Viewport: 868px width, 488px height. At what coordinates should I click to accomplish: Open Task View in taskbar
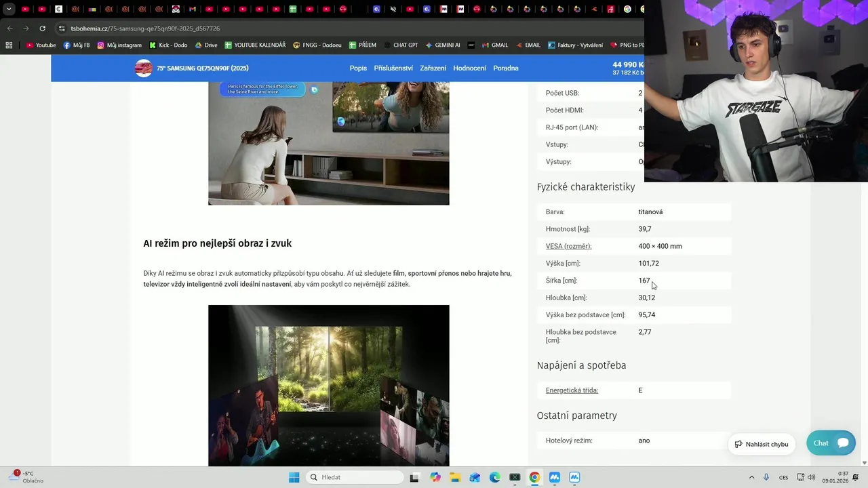pyautogui.click(x=414, y=477)
